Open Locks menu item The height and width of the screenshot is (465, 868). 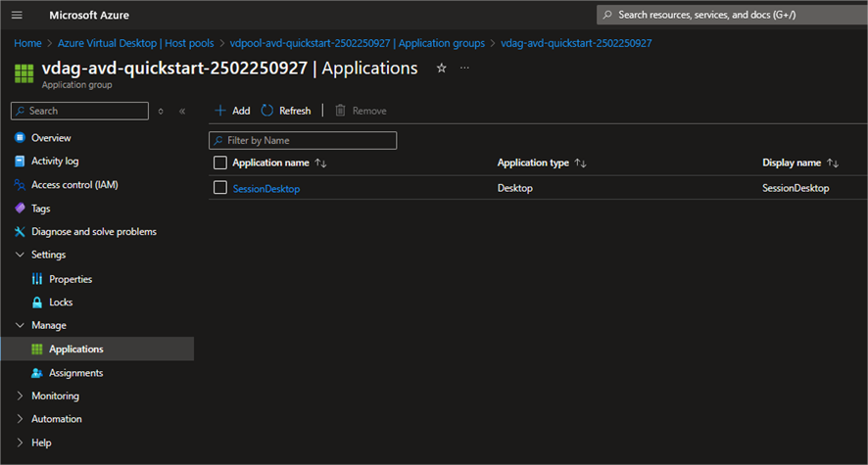point(61,302)
